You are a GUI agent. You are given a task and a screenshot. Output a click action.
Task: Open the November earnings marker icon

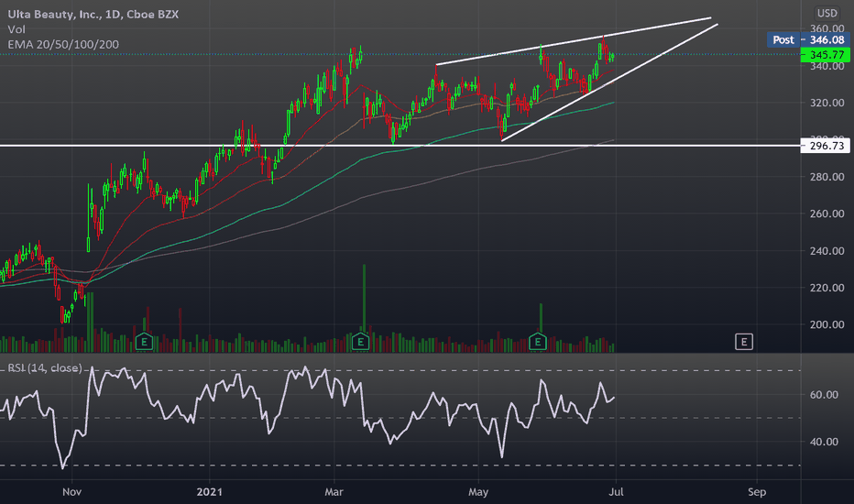[x=144, y=342]
